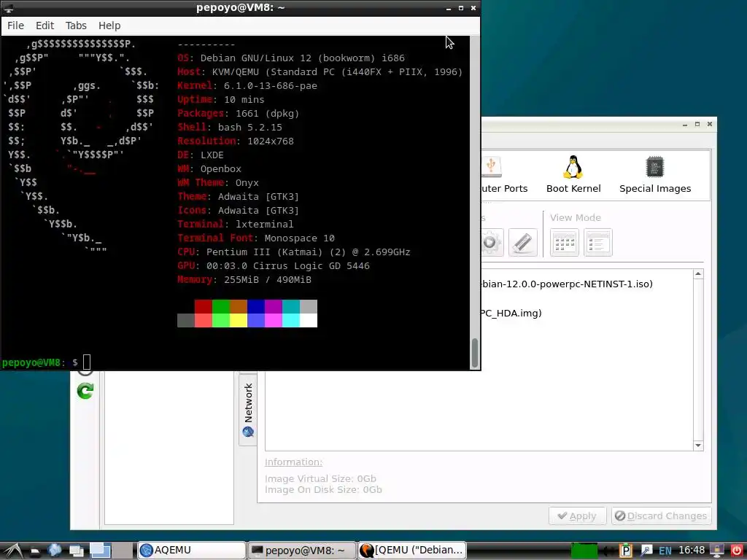This screenshot has width=747, height=560.
Task: Click the terminal's vertical scrollbar thumb
Action: click(x=474, y=353)
